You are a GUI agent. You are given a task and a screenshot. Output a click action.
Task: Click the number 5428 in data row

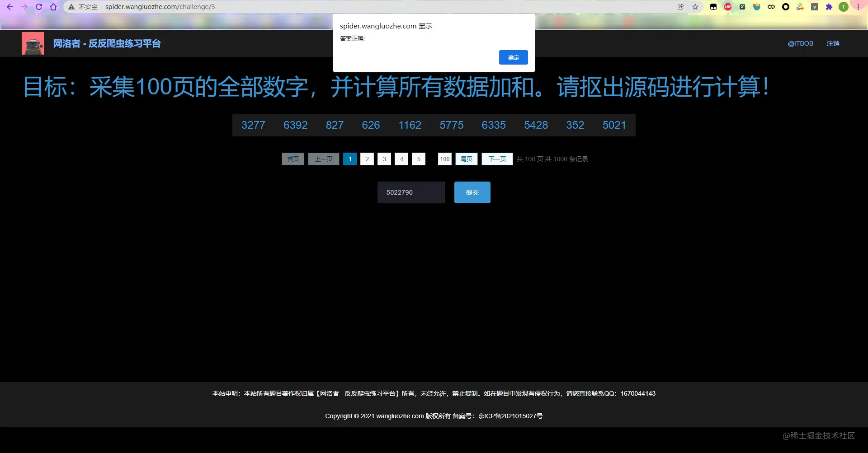click(x=536, y=125)
